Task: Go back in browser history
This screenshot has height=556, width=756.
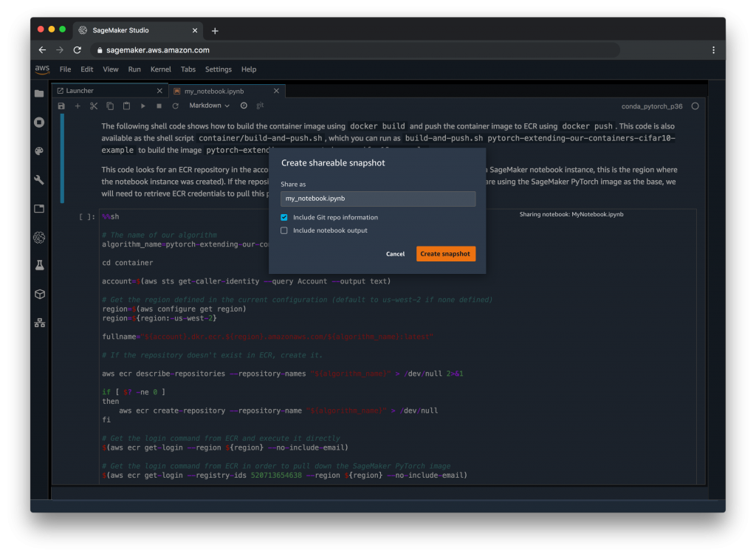Action: (x=42, y=49)
